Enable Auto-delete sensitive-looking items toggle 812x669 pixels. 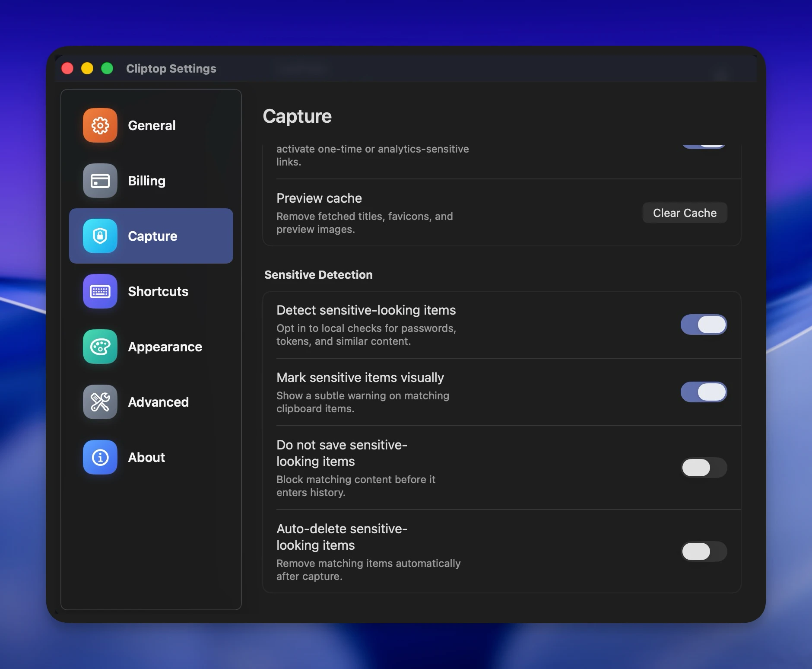(704, 551)
